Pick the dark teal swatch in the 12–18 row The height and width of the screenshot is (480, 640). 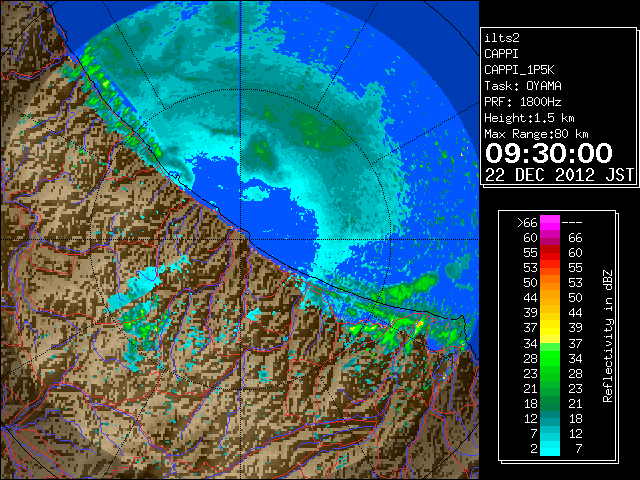[550, 419]
